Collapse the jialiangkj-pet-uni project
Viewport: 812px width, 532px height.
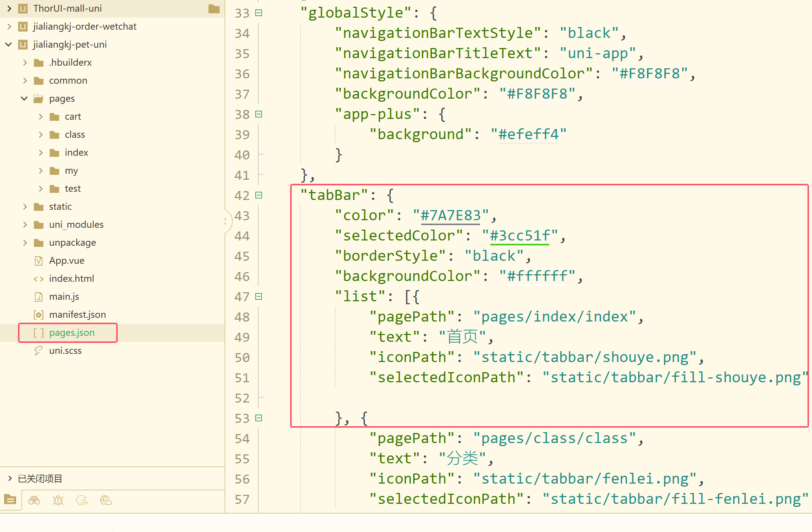click(9, 45)
